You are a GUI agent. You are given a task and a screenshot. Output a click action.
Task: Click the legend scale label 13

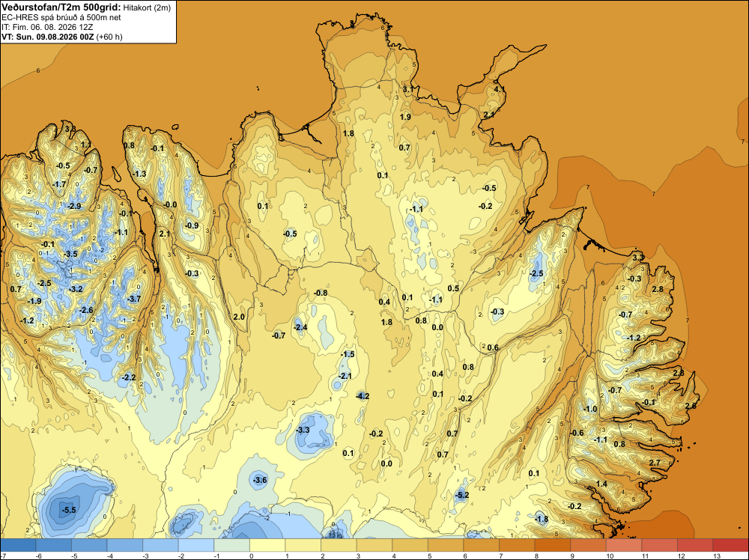click(716, 556)
